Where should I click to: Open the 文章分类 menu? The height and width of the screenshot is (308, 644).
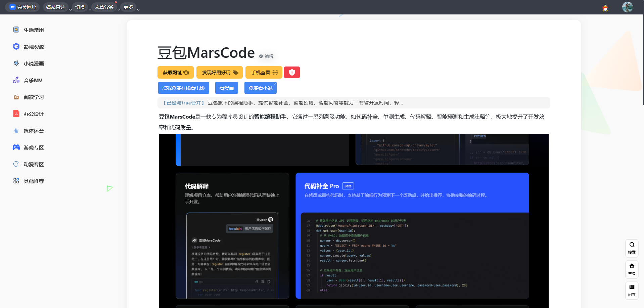pyautogui.click(x=104, y=7)
